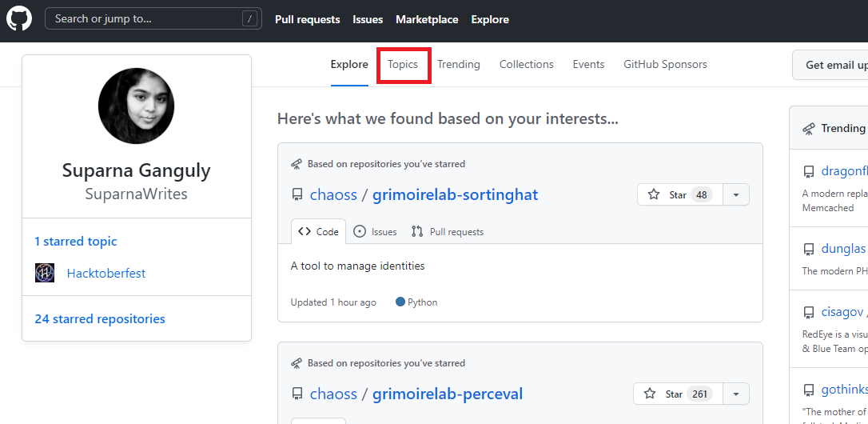Screen dimensions: 868x424
Task: Click the Suparna Ganguly name
Action: [136, 170]
